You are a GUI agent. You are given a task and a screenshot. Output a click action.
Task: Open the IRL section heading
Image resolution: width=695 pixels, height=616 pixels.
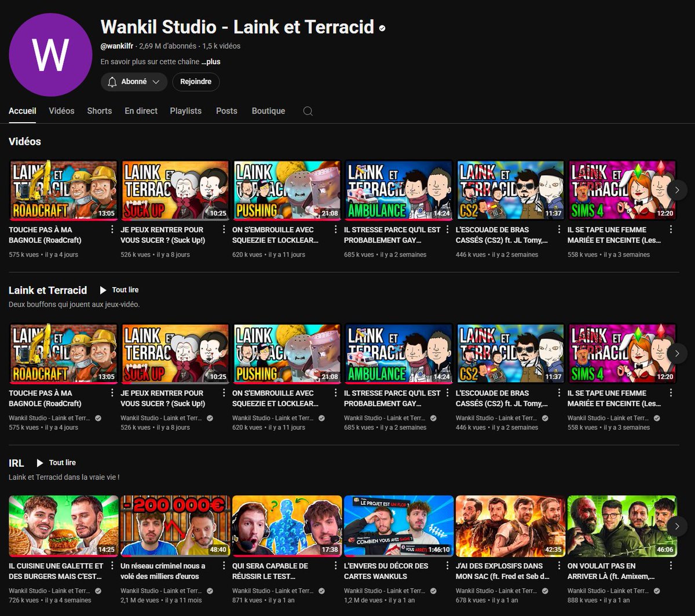[16, 463]
